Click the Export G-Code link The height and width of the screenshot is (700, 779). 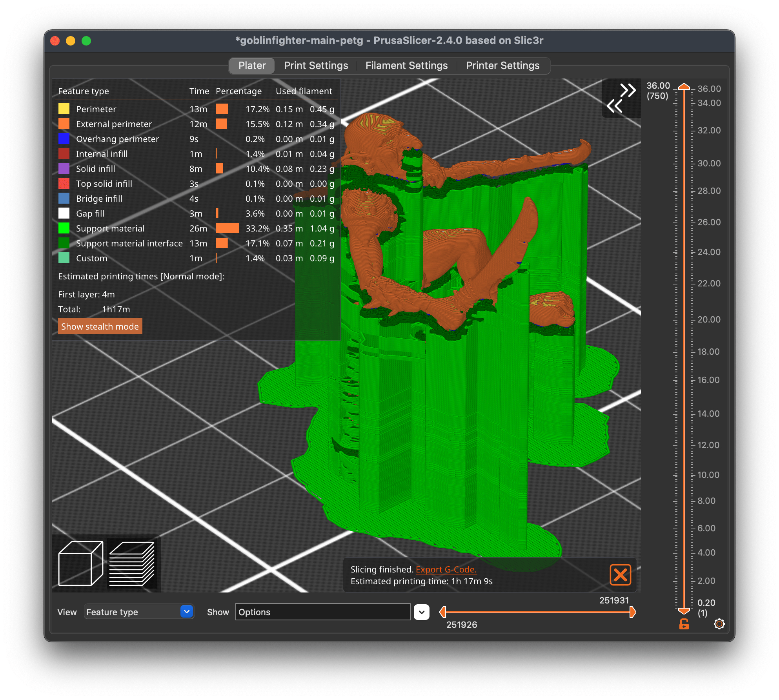(x=446, y=569)
